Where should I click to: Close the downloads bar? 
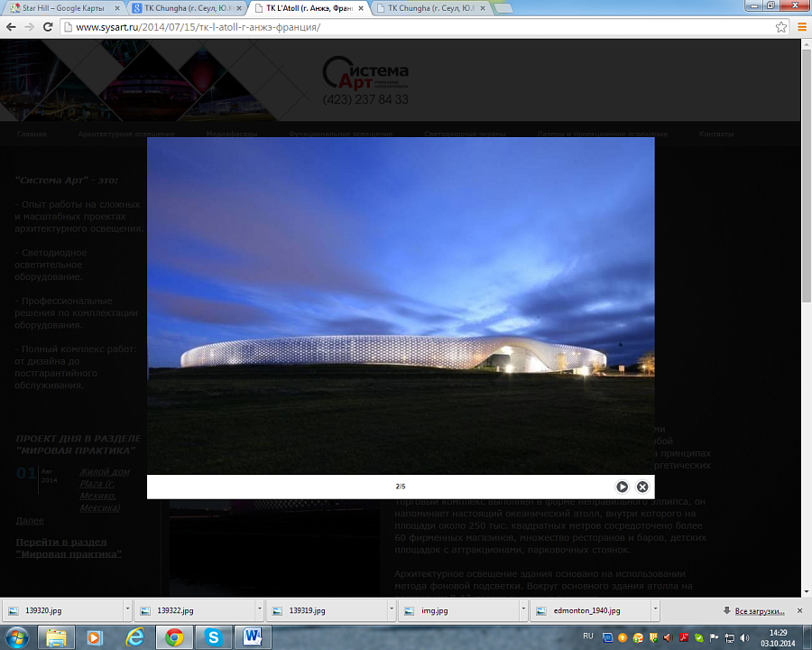point(801,611)
